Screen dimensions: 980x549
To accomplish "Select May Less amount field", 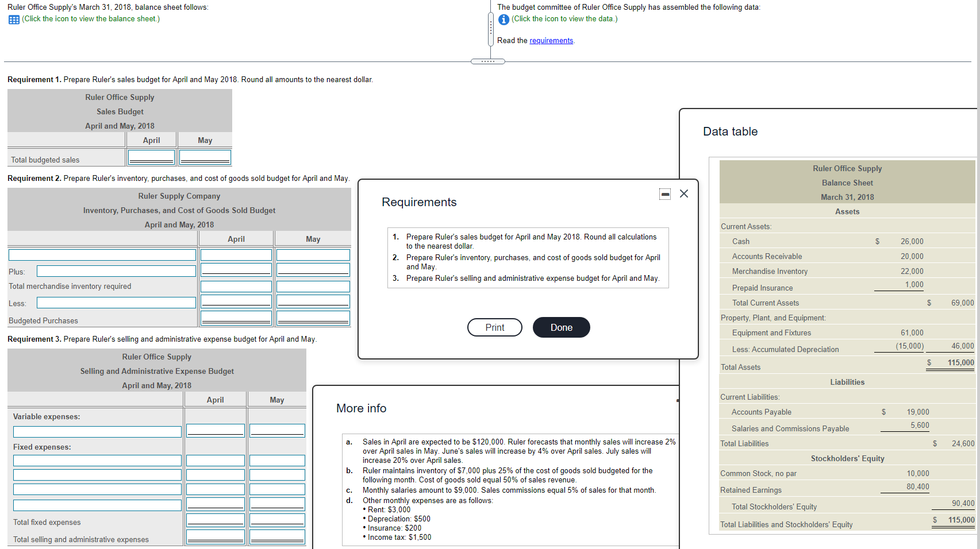I will pos(313,301).
